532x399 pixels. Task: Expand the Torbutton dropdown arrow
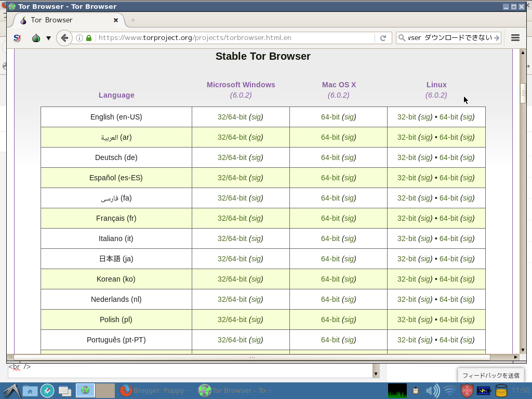[48, 38]
